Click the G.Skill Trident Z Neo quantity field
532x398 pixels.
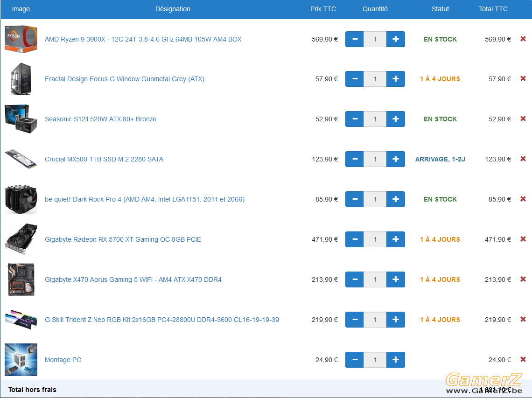point(375,320)
